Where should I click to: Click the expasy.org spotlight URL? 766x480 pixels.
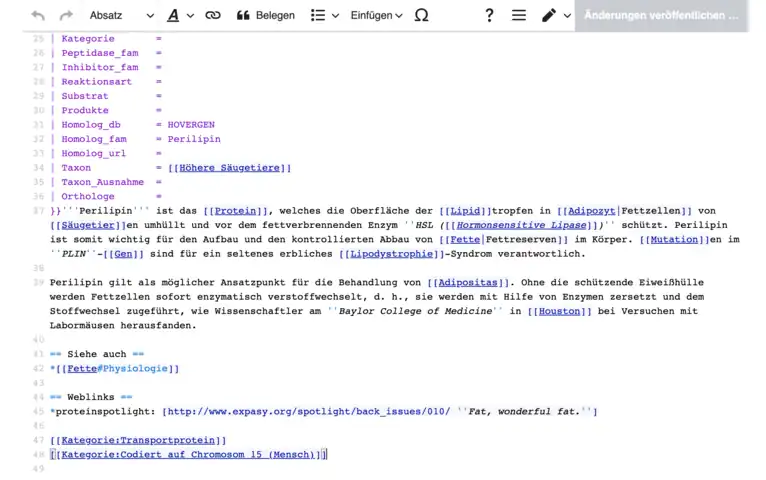coord(309,412)
